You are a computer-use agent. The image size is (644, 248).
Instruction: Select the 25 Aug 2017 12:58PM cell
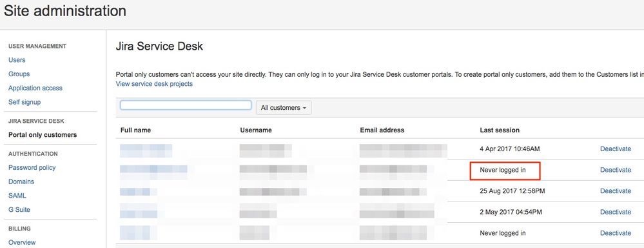[512, 191]
